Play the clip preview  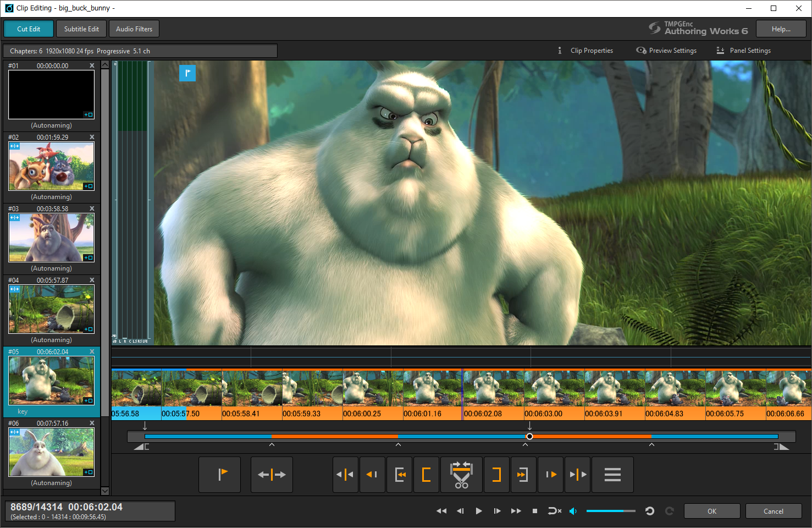click(478, 511)
